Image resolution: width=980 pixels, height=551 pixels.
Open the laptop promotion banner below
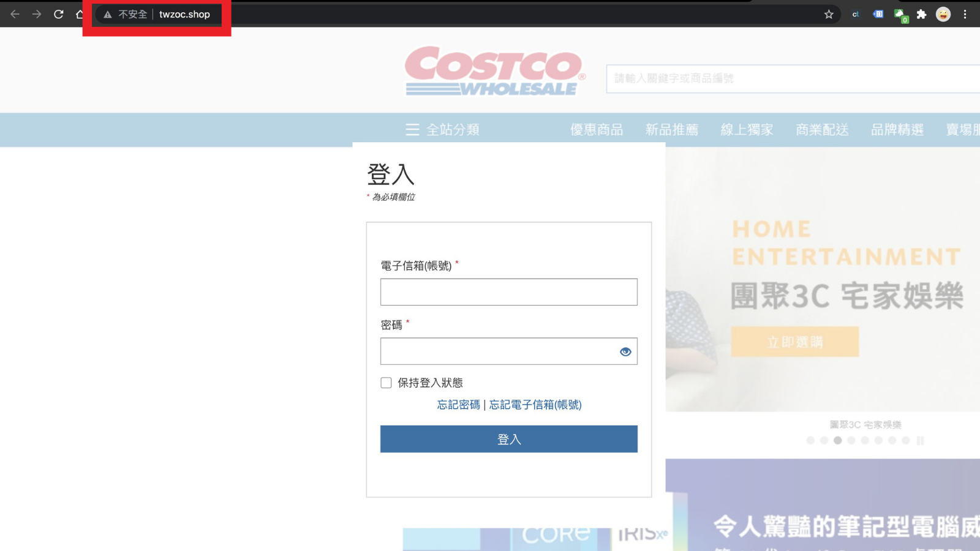coord(823,505)
